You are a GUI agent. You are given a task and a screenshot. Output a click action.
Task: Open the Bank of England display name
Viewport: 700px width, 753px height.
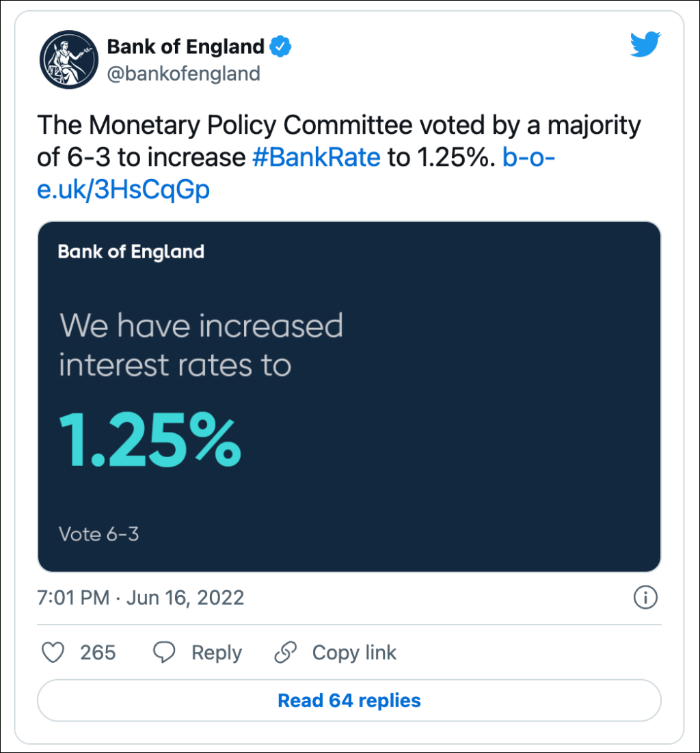[185, 47]
